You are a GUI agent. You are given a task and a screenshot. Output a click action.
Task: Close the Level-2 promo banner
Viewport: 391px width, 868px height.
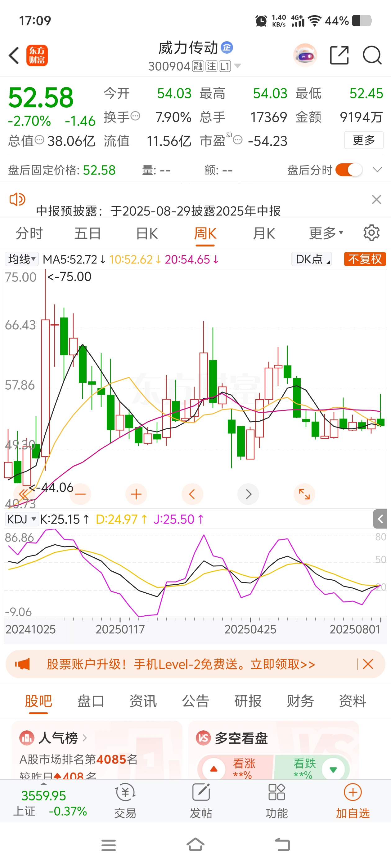click(368, 664)
